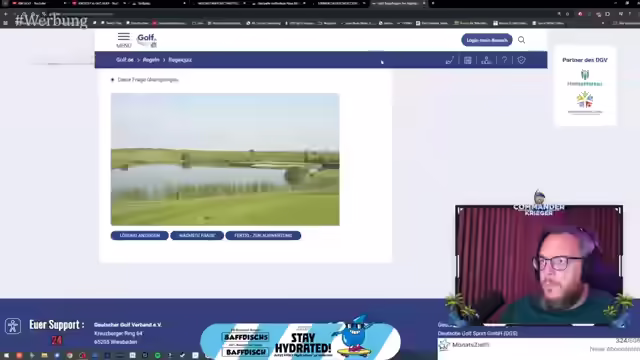Click the Golf.de logo

pos(147,40)
